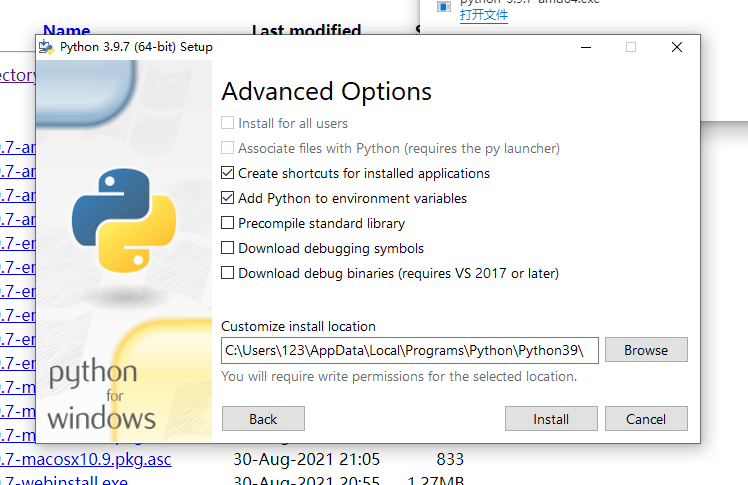Enable Download debug binaries option
The width and height of the screenshot is (748, 485).
pos(228,273)
